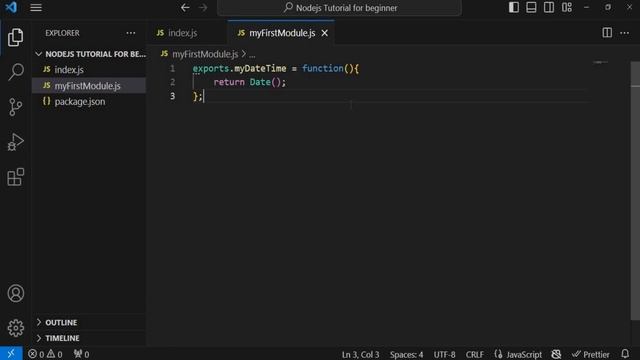
Task: Open Explorer views and more actions ellipsis
Action: pyautogui.click(x=131, y=33)
